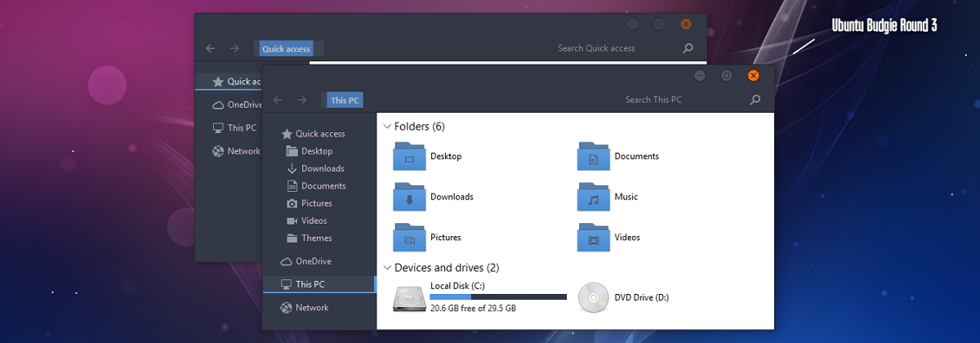Click the Videos camera icon in sidebar

pyautogui.click(x=292, y=220)
